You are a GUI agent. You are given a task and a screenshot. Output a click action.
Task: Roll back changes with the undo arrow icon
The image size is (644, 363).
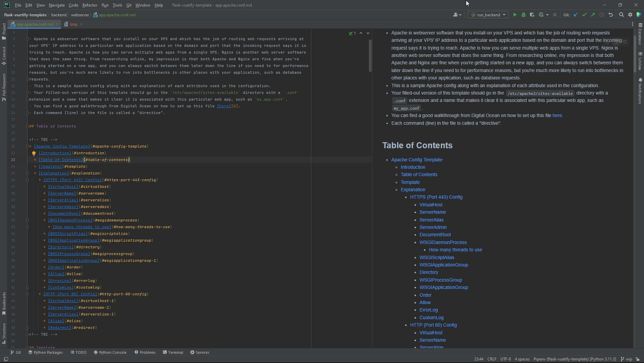(612, 14)
